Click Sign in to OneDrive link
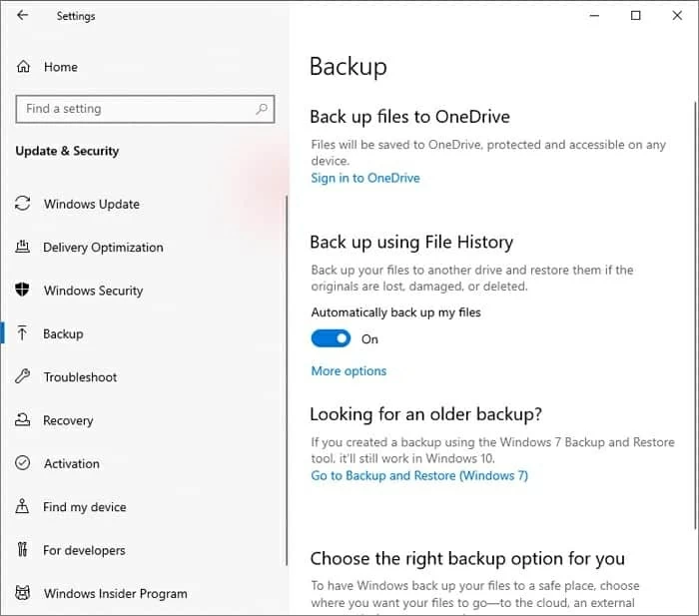699x616 pixels. [x=364, y=179]
